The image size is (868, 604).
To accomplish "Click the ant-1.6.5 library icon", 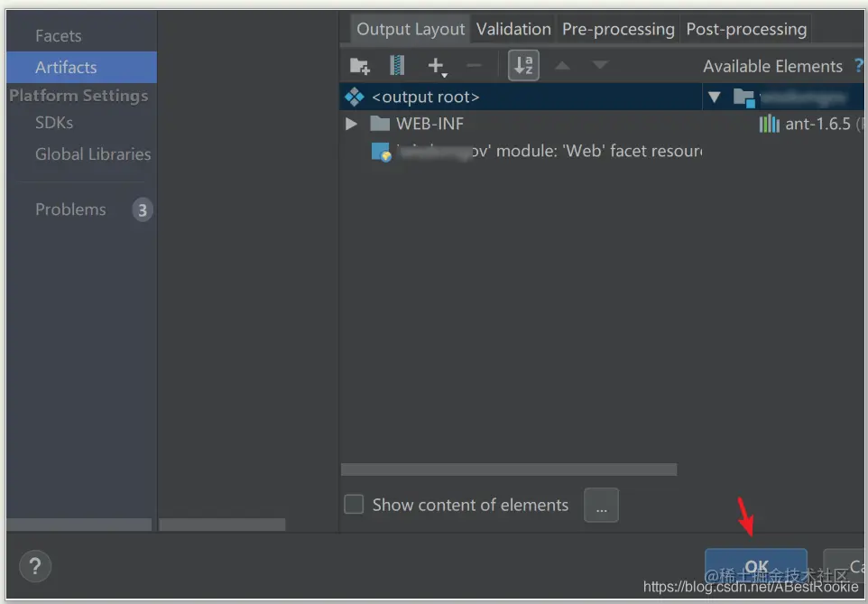I will tap(769, 124).
